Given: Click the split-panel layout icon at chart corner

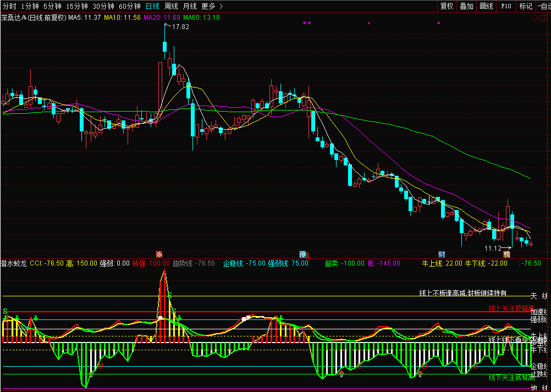Looking at the screenshot, I should point(544,18).
